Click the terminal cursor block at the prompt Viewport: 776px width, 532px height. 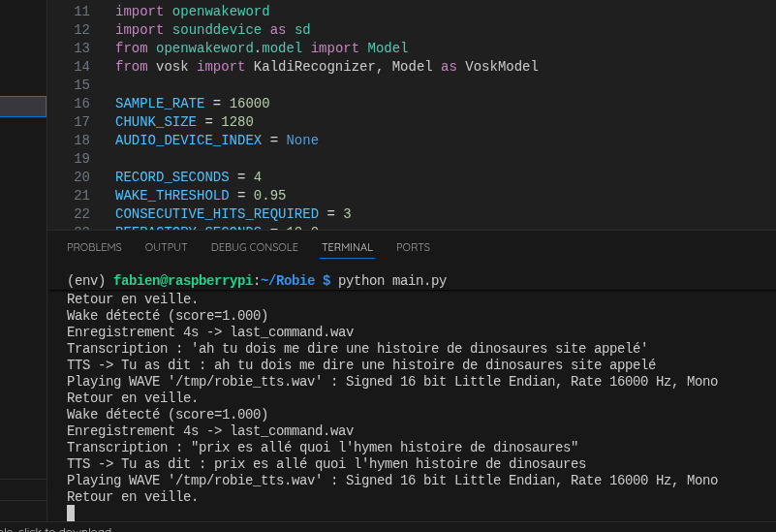pos(71,514)
